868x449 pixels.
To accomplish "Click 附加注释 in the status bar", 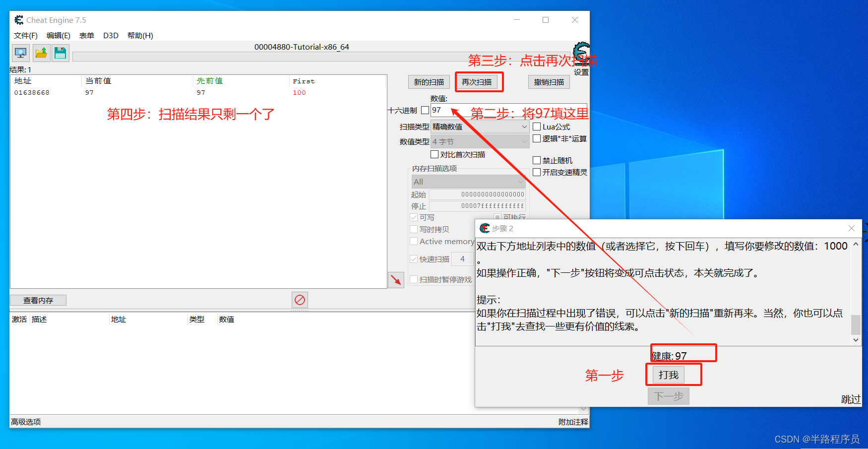I will (x=573, y=422).
